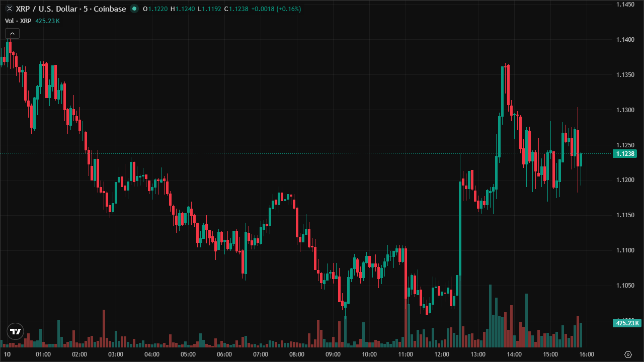Screen dimensions: 644x362
Task: Click the 11:00 time axis label
Action: tap(406, 354)
